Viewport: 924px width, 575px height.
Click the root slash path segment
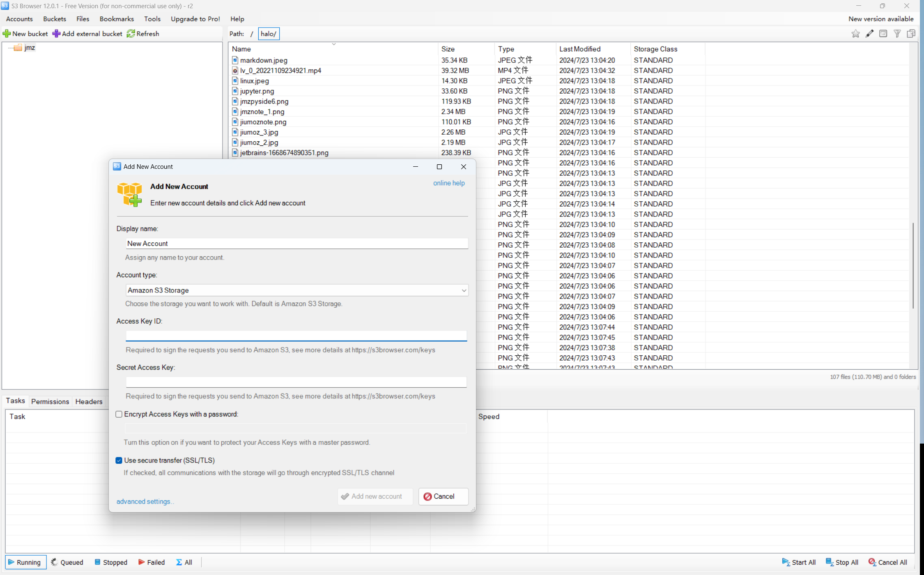[252, 34]
